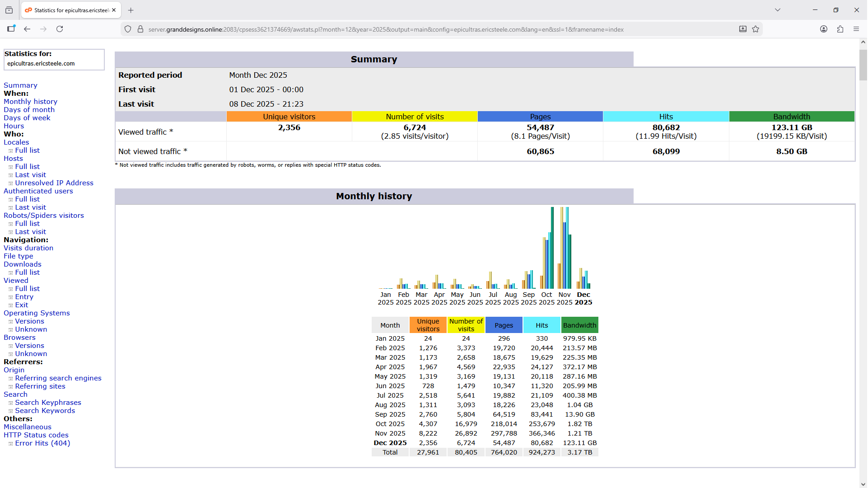Click the back navigation arrow
The image size is (868, 488).
[x=27, y=29]
